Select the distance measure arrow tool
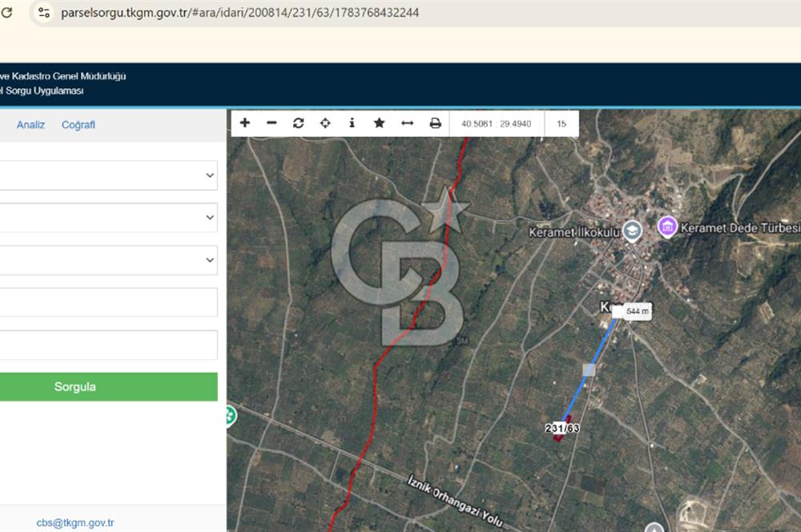The width and height of the screenshot is (801, 532). coord(407,123)
